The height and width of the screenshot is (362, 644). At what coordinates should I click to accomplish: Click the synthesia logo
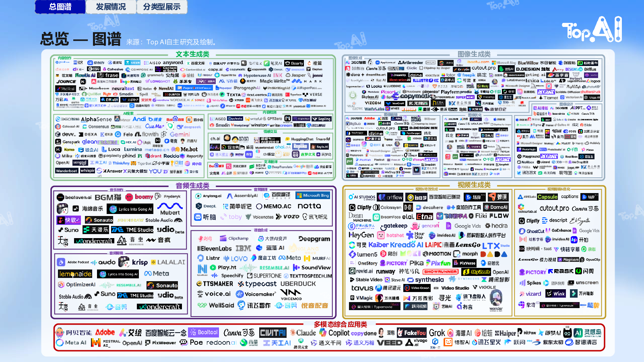425,280
